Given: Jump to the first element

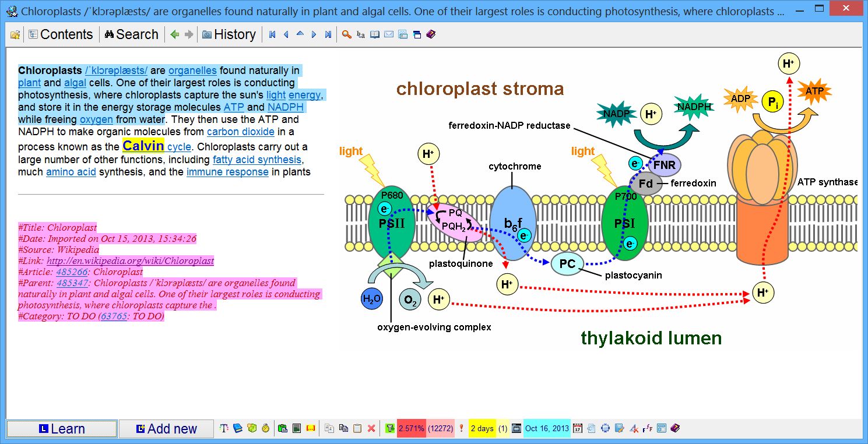Looking at the screenshot, I should coord(272,34).
